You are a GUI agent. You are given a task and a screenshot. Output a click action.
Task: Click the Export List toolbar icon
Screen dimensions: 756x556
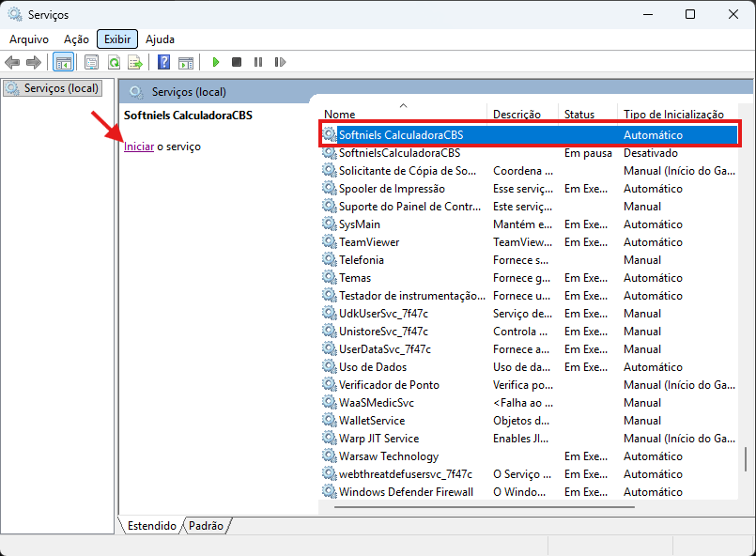pyautogui.click(x=135, y=62)
